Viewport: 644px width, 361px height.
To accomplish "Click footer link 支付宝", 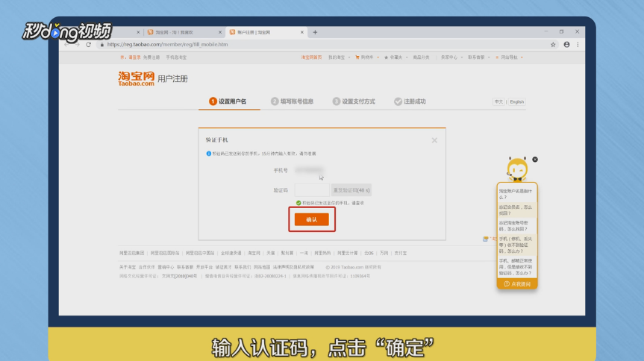I will point(401,253).
